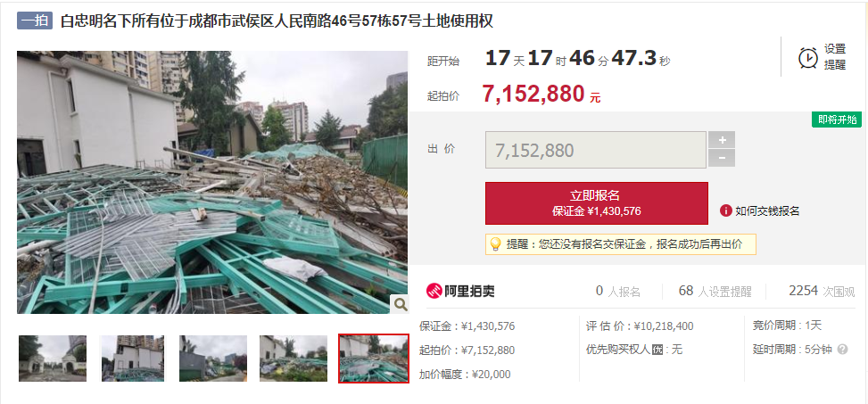Select the fourth thumbnail image
This screenshot has width=868, height=404.
[x=293, y=358]
